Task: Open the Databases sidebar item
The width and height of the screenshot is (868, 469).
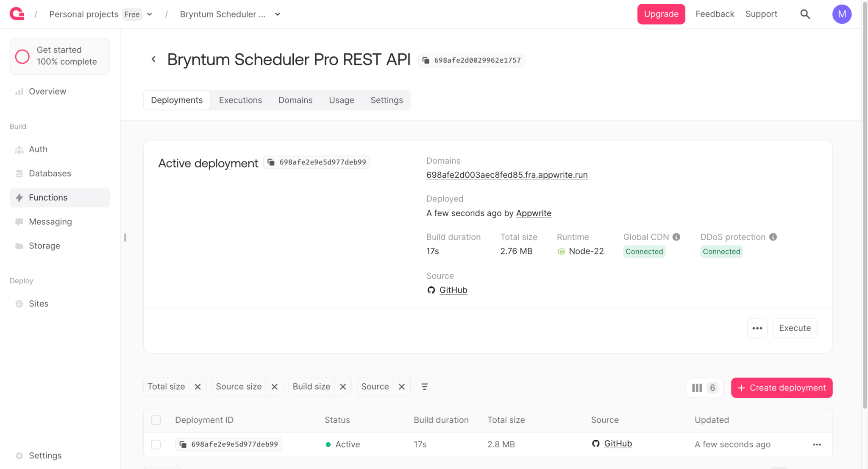Action: click(x=50, y=173)
